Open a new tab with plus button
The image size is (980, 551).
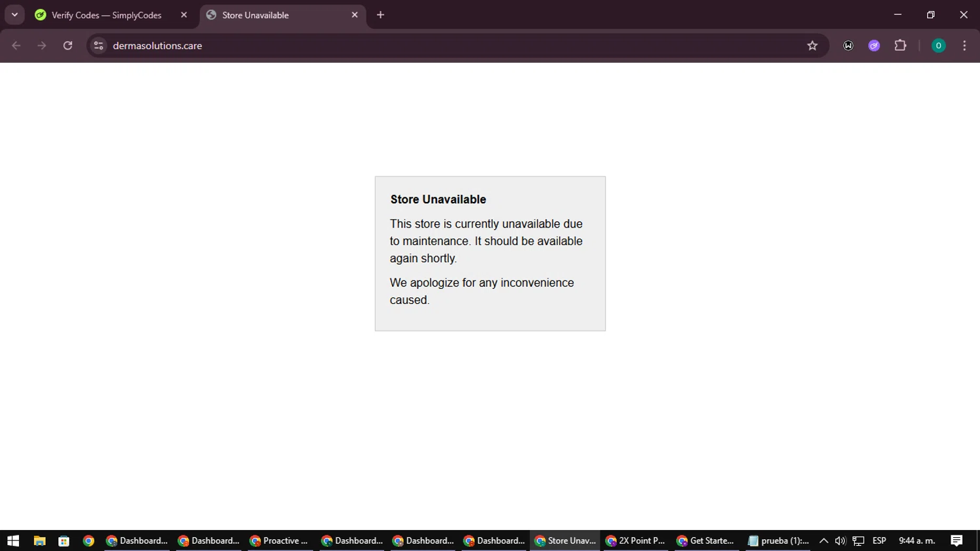380,15
